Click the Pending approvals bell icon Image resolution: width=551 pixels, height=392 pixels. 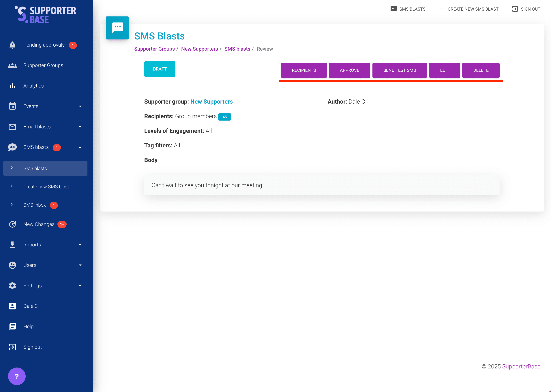[12, 45]
